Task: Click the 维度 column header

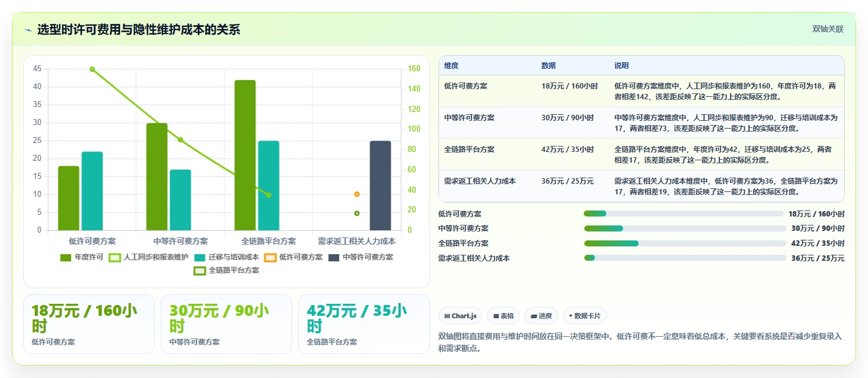Action: click(x=451, y=66)
